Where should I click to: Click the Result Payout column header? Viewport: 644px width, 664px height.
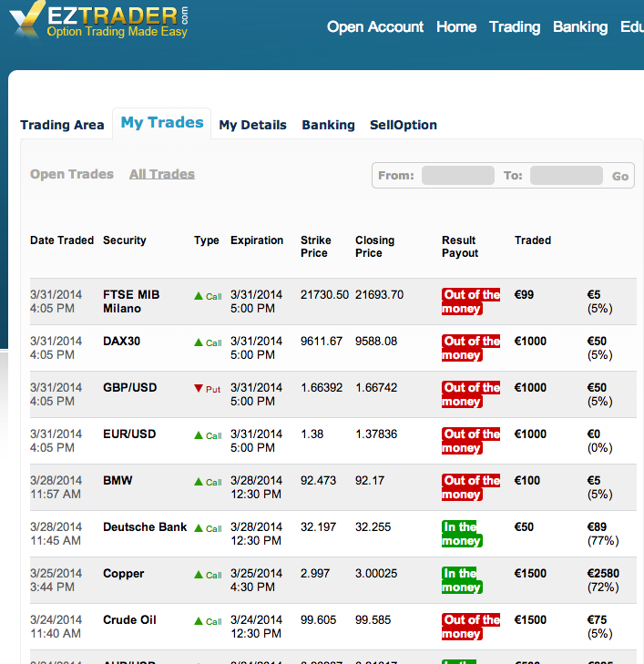[460, 247]
